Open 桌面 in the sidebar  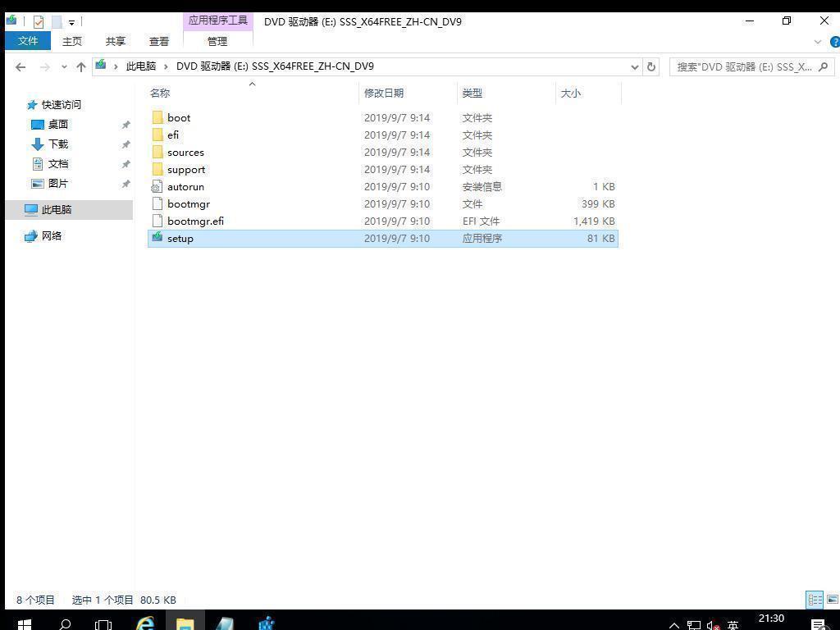pyautogui.click(x=58, y=125)
